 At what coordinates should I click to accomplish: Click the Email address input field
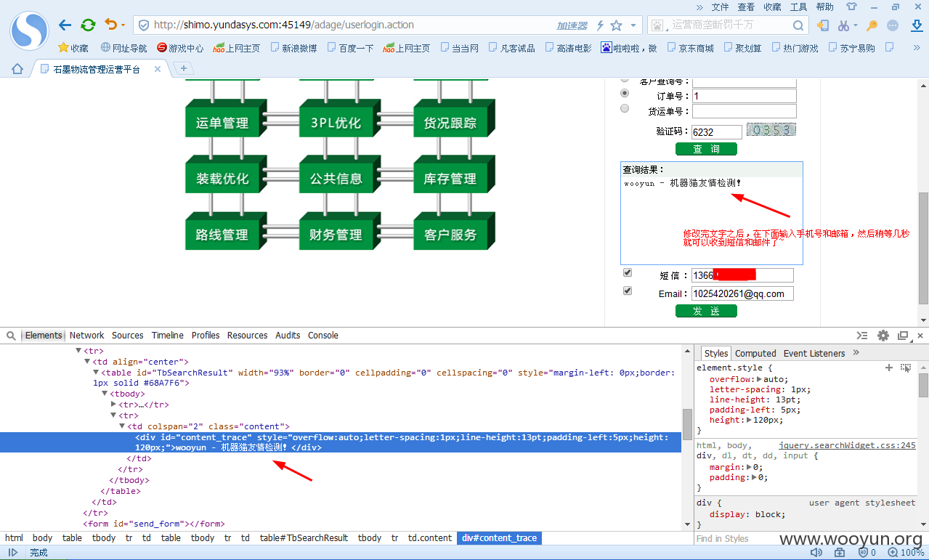[742, 294]
